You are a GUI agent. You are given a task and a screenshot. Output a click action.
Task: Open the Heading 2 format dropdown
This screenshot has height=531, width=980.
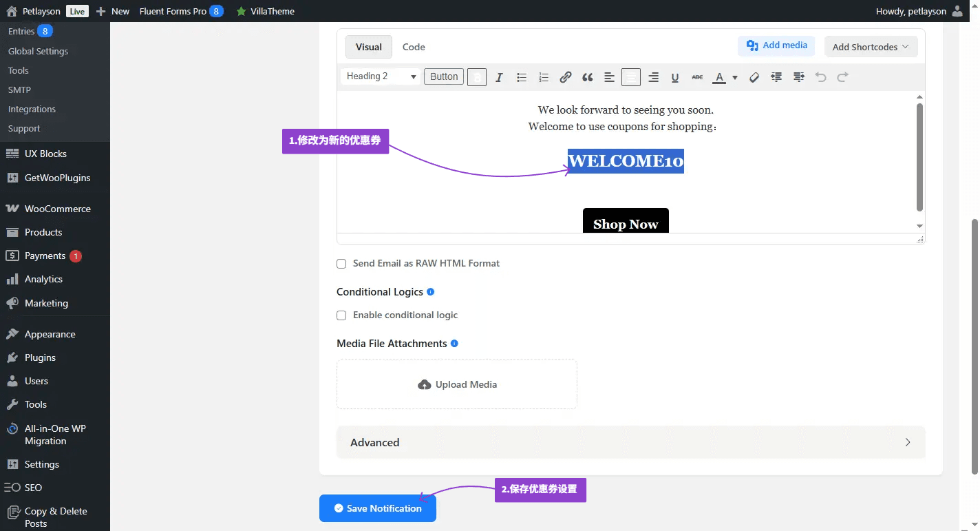(381, 76)
